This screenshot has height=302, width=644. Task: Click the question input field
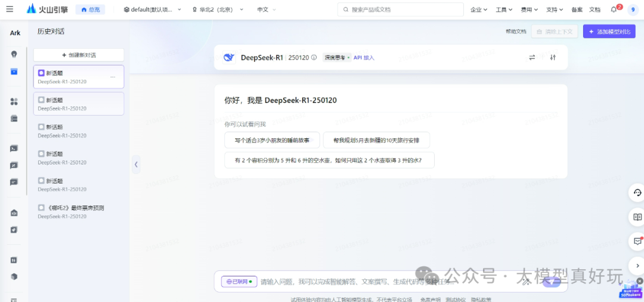click(x=357, y=282)
